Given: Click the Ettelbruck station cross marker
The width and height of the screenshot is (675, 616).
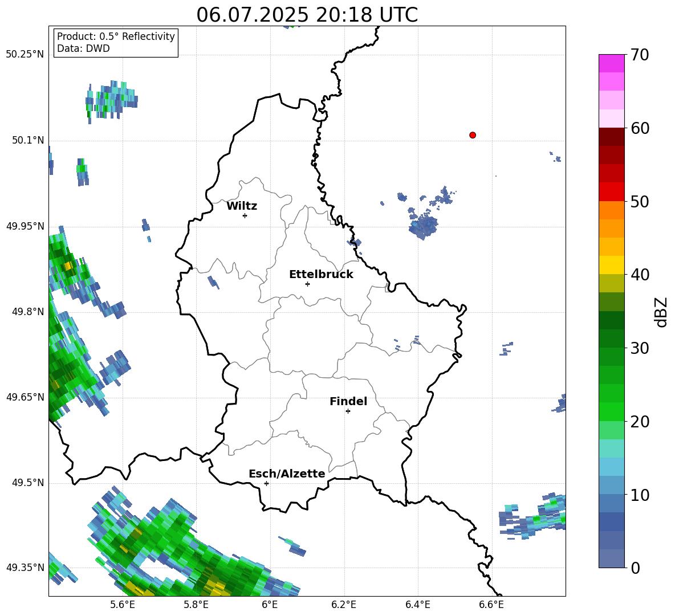Looking at the screenshot, I should [x=307, y=284].
